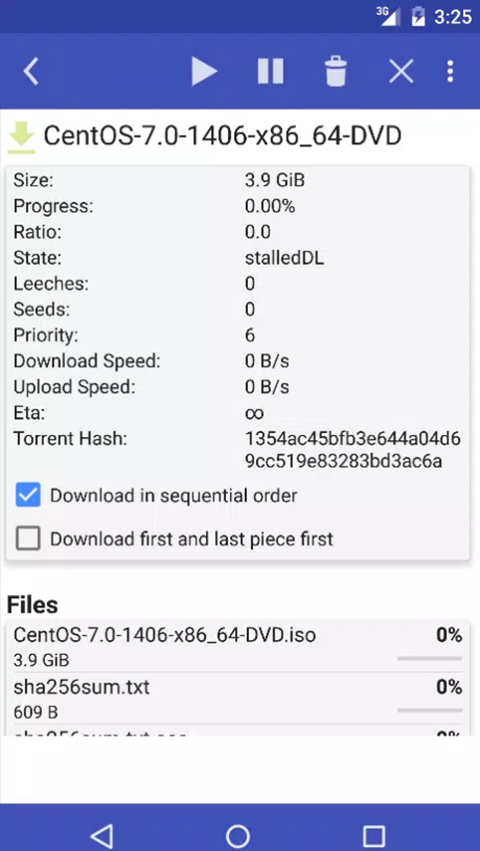The image size is (480, 851).
Task: Click the progress bar of the ISO file
Action: click(430, 658)
